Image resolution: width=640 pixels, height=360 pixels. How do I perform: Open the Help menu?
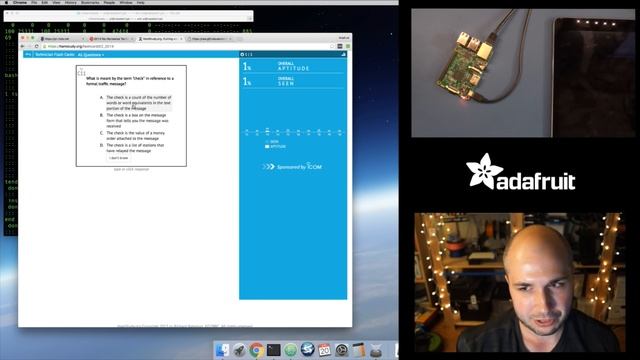(141, 2)
